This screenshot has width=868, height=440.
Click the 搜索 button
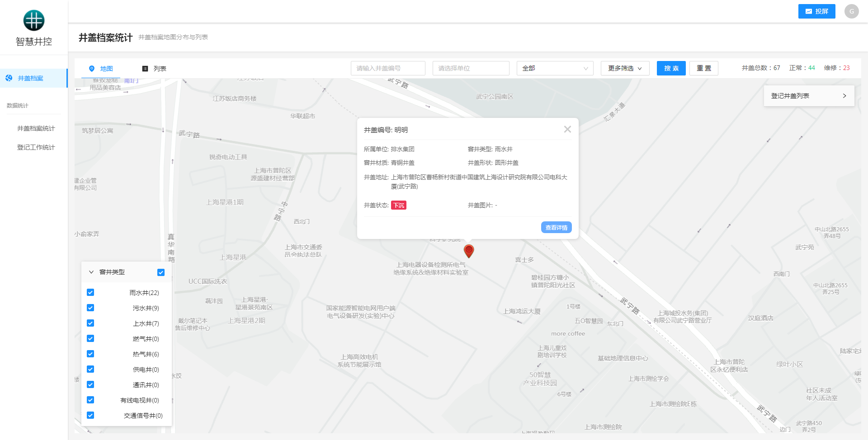[671, 68]
